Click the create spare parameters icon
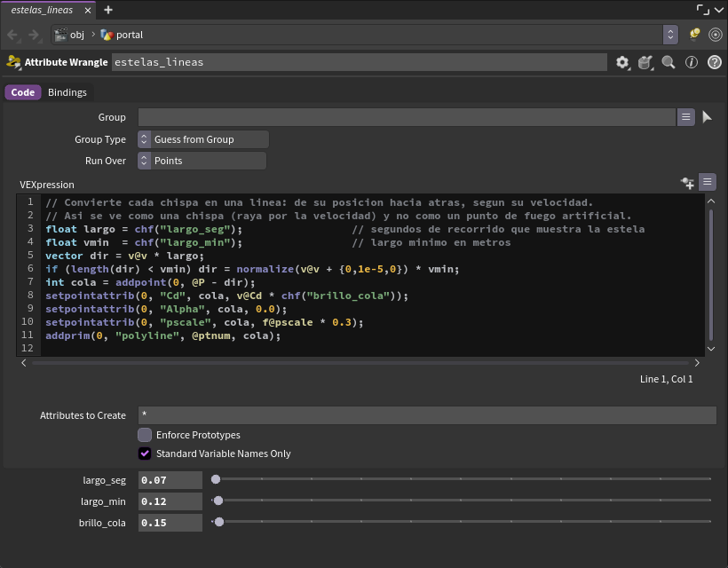 pos(687,183)
